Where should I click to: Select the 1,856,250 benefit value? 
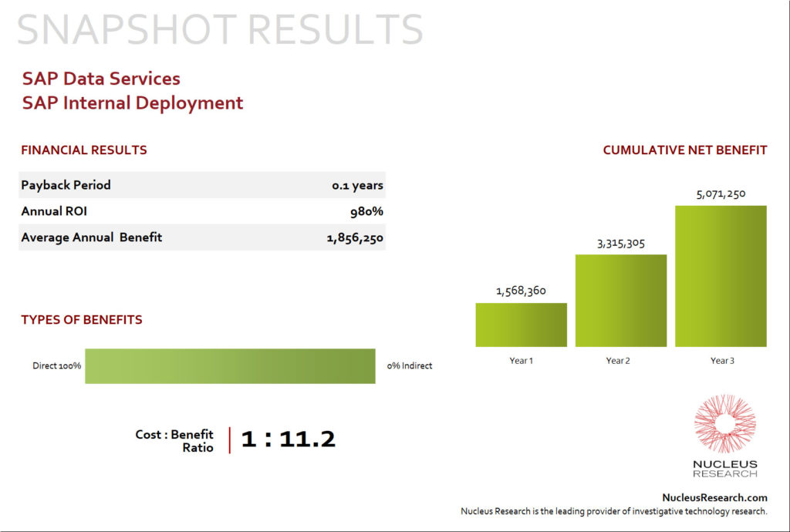355,237
